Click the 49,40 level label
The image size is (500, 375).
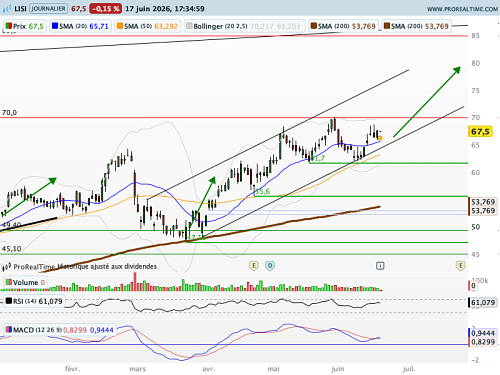click(x=12, y=225)
